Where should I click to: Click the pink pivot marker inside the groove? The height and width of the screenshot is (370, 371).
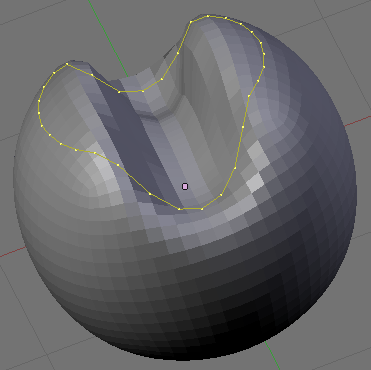click(x=185, y=186)
